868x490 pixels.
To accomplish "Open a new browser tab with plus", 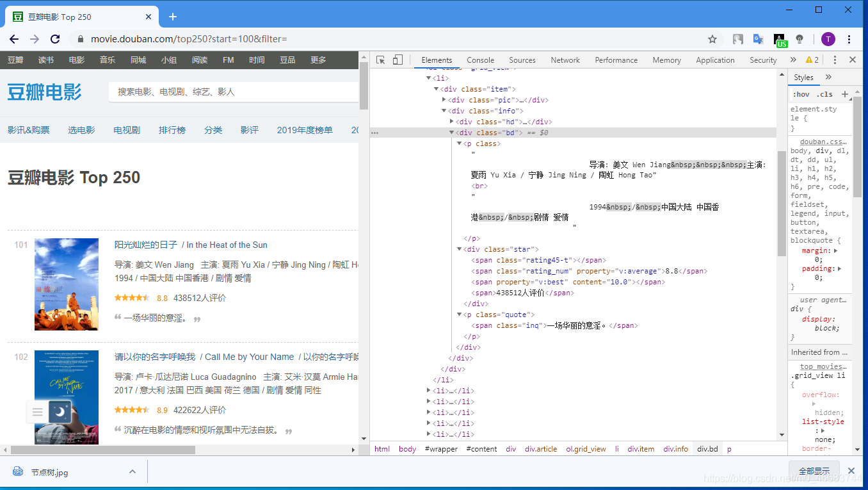I will (x=172, y=17).
